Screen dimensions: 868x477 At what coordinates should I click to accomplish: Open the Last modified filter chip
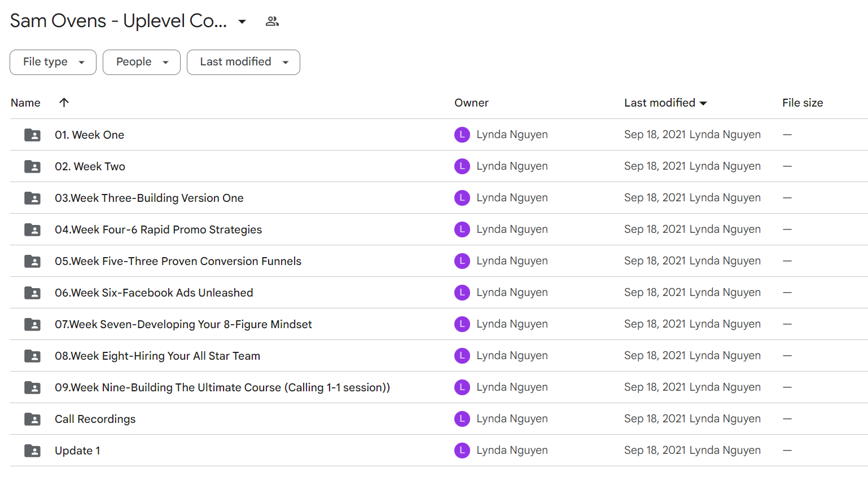pyautogui.click(x=243, y=62)
